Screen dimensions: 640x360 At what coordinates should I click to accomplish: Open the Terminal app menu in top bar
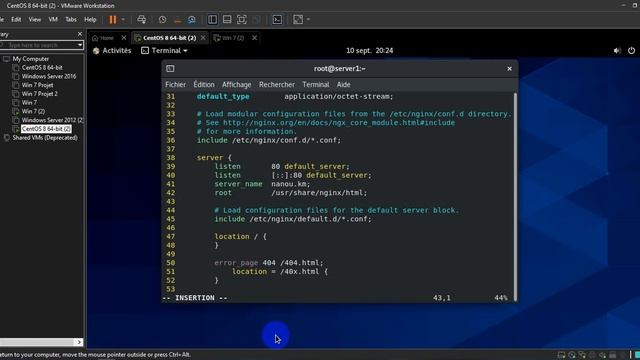click(x=164, y=51)
